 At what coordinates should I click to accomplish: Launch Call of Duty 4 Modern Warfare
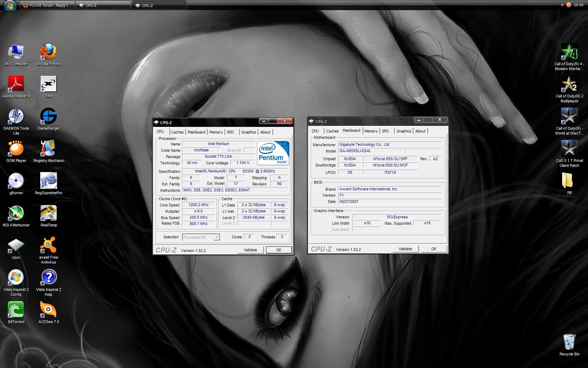[x=569, y=57]
